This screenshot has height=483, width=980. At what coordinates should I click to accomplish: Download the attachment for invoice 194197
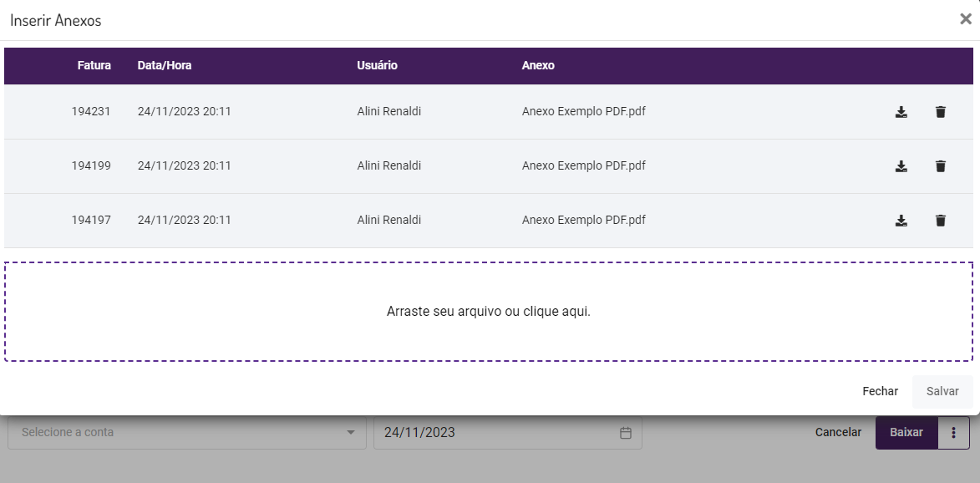[901, 221]
